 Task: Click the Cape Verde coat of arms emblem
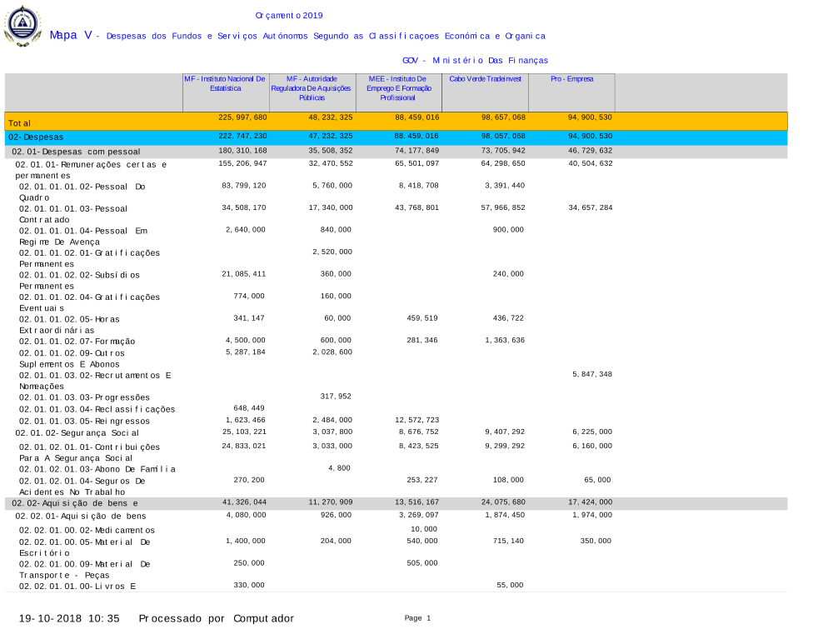point(22,26)
